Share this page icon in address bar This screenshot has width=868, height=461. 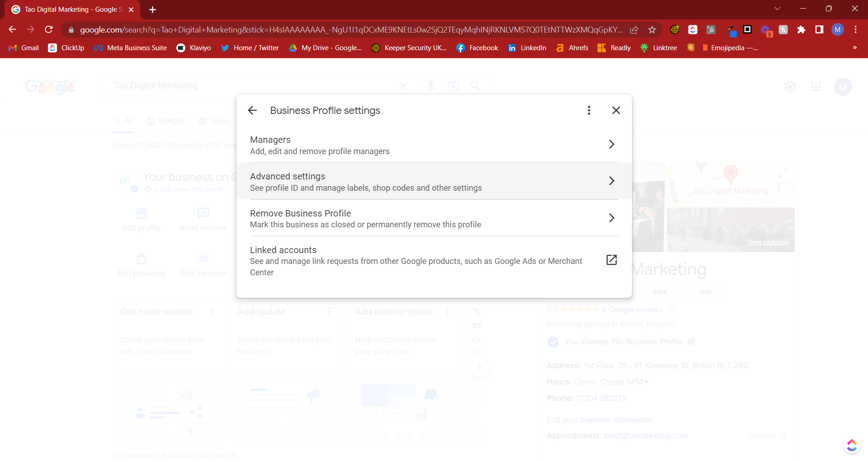pyautogui.click(x=634, y=30)
